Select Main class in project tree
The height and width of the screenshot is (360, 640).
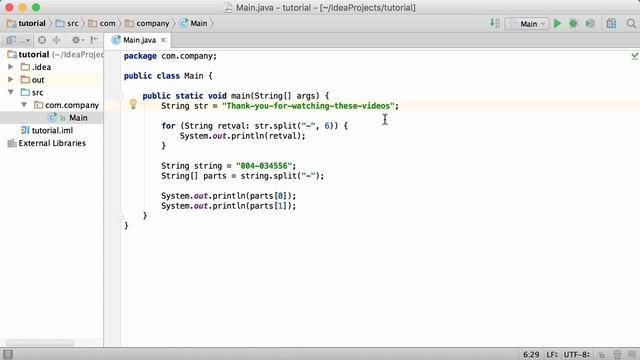52,118
